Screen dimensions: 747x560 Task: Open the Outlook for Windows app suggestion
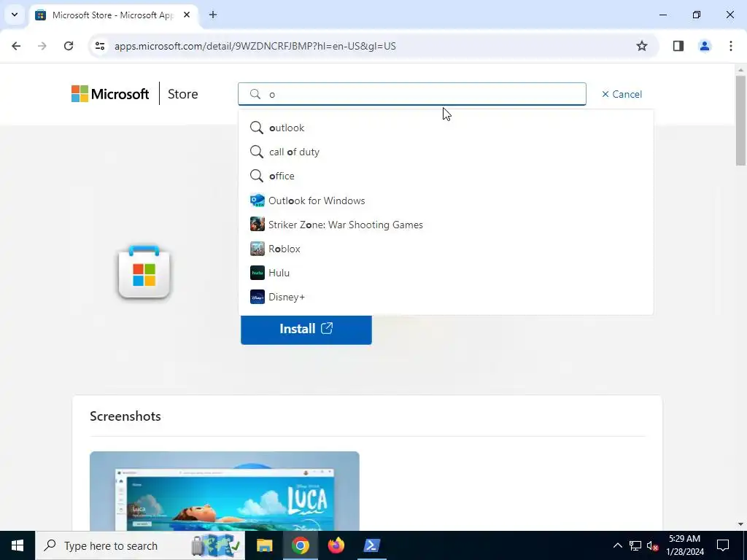tap(446, 201)
